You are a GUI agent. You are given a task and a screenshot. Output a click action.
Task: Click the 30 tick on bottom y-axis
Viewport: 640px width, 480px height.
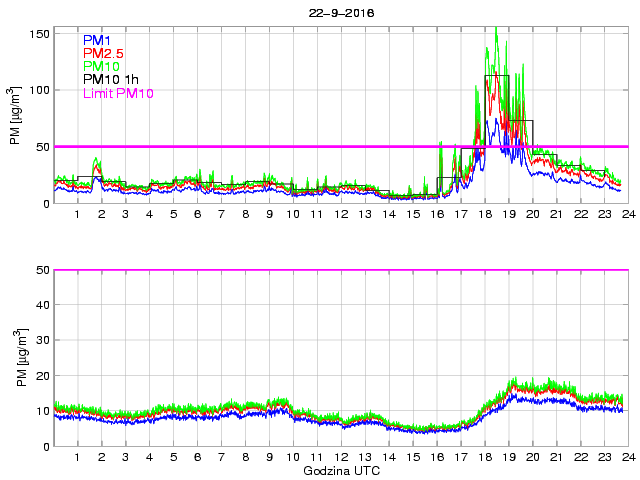point(41,340)
